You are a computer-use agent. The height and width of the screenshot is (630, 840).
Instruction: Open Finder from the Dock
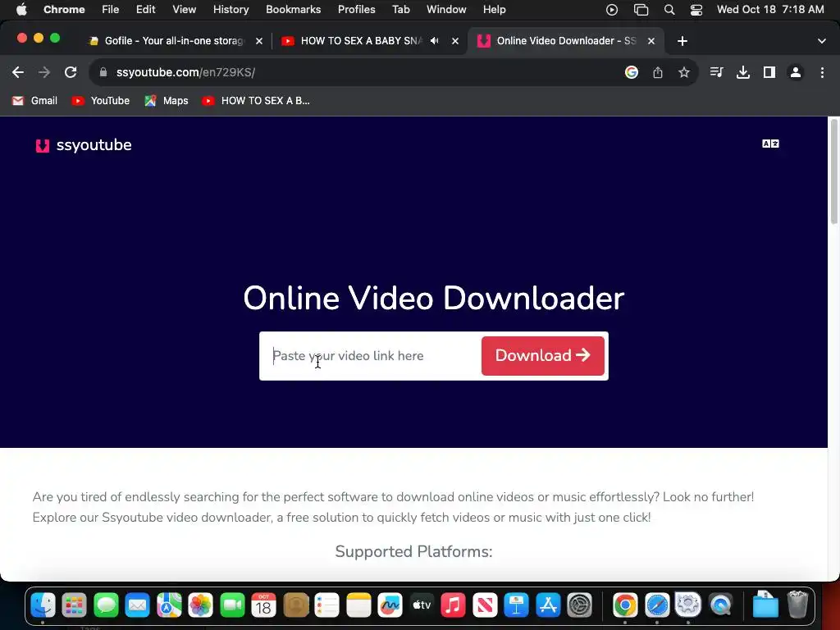pyautogui.click(x=43, y=605)
